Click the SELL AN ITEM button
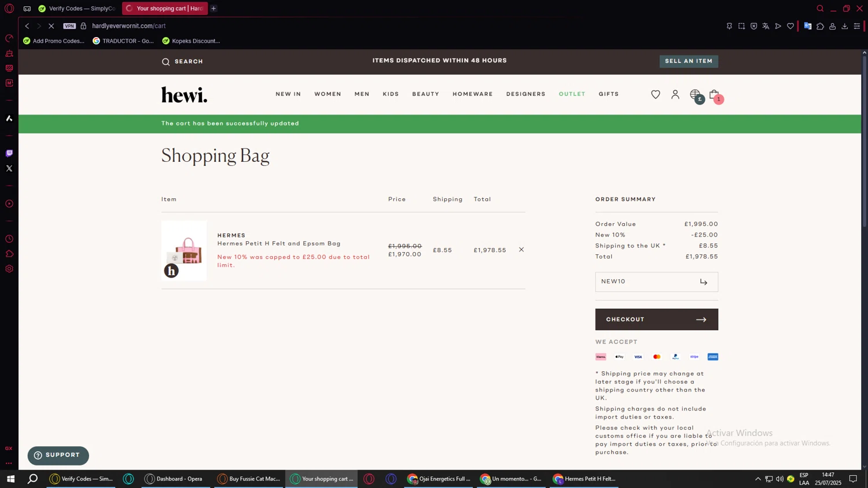Viewport: 868px width, 488px height. 689,61
